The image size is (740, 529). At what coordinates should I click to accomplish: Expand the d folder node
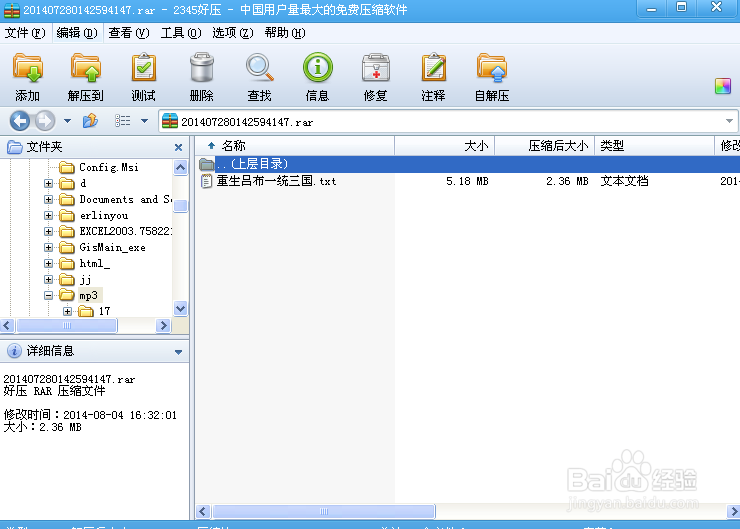(x=48, y=183)
